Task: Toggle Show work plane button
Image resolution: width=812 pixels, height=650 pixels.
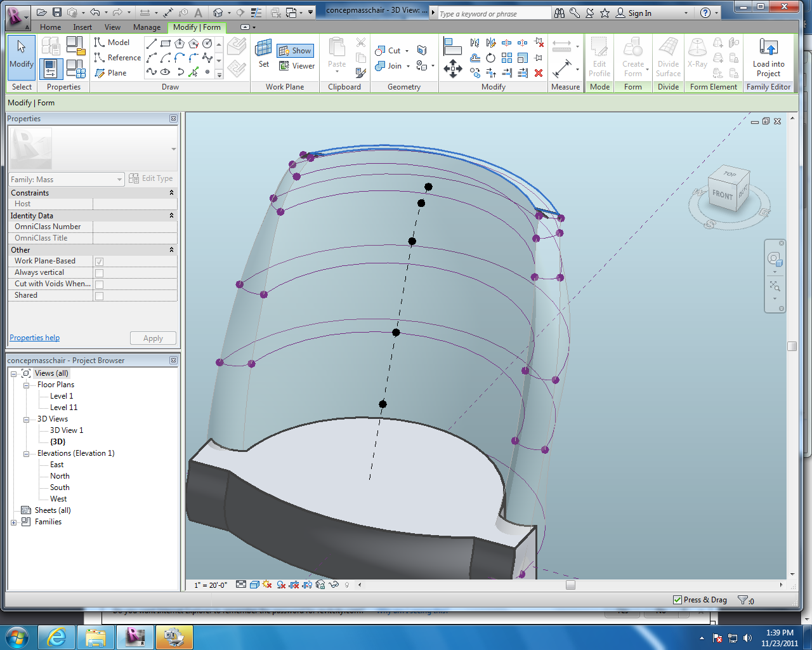Action: click(296, 51)
